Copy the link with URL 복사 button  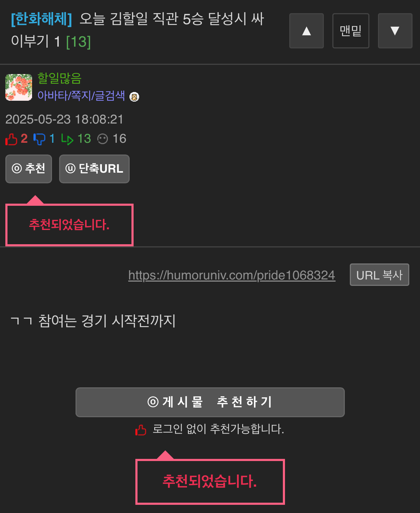(379, 275)
